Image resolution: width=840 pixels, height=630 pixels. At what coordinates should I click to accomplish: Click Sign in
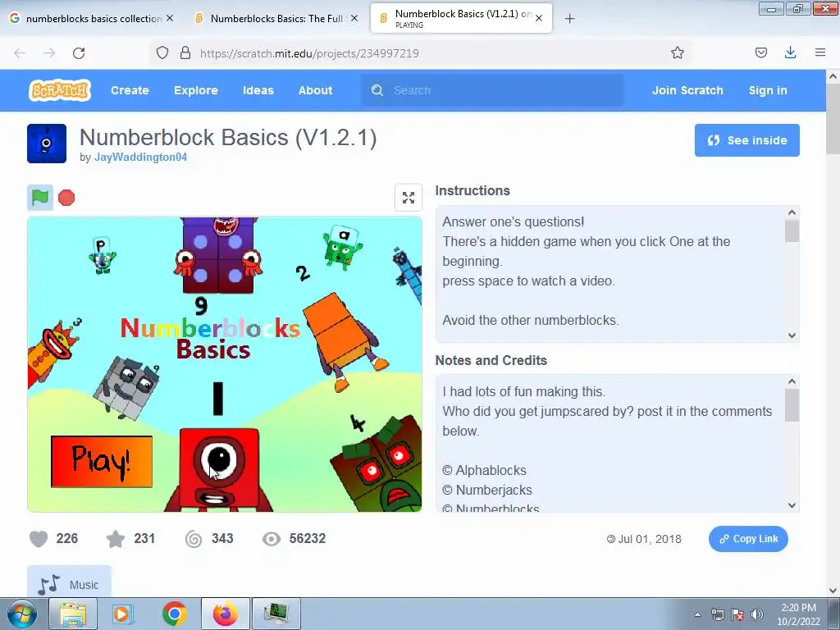click(x=768, y=90)
